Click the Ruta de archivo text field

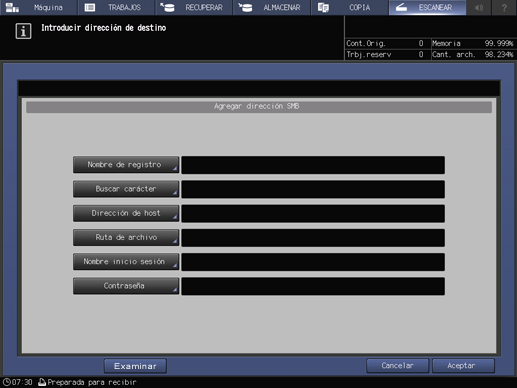(x=313, y=238)
